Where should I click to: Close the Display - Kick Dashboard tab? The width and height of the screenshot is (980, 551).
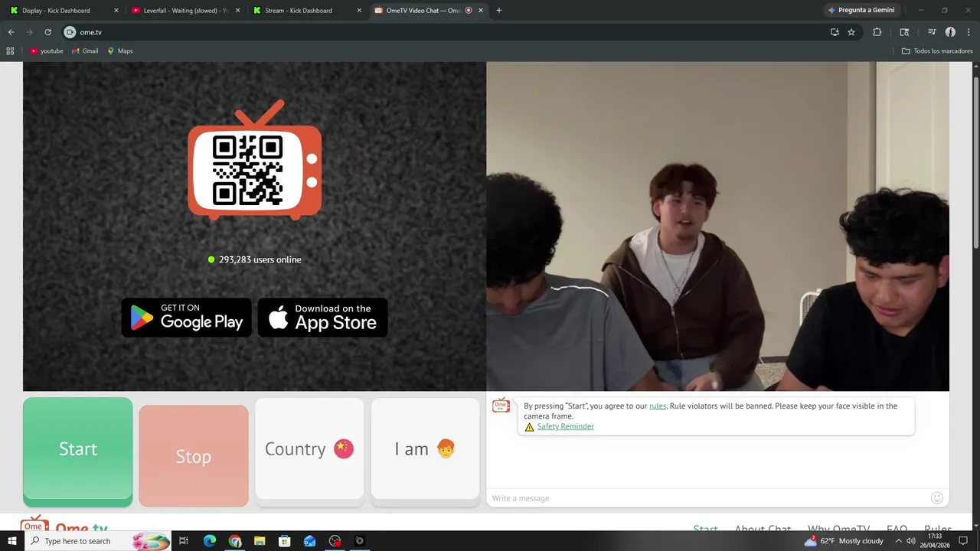pos(116,11)
